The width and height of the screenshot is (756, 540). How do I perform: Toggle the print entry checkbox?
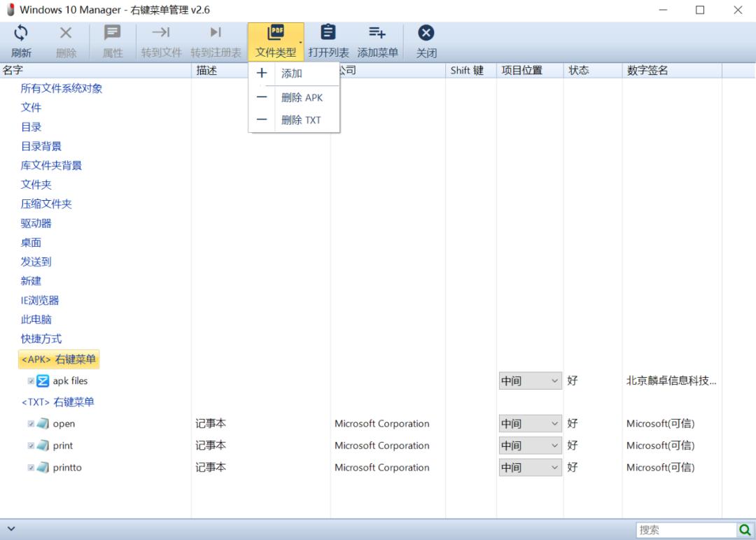[31, 446]
